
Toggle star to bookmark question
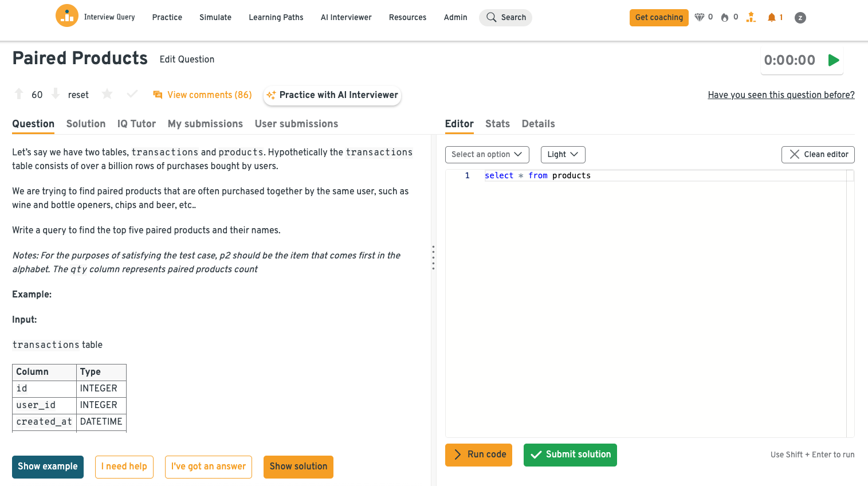tap(107, 94)
